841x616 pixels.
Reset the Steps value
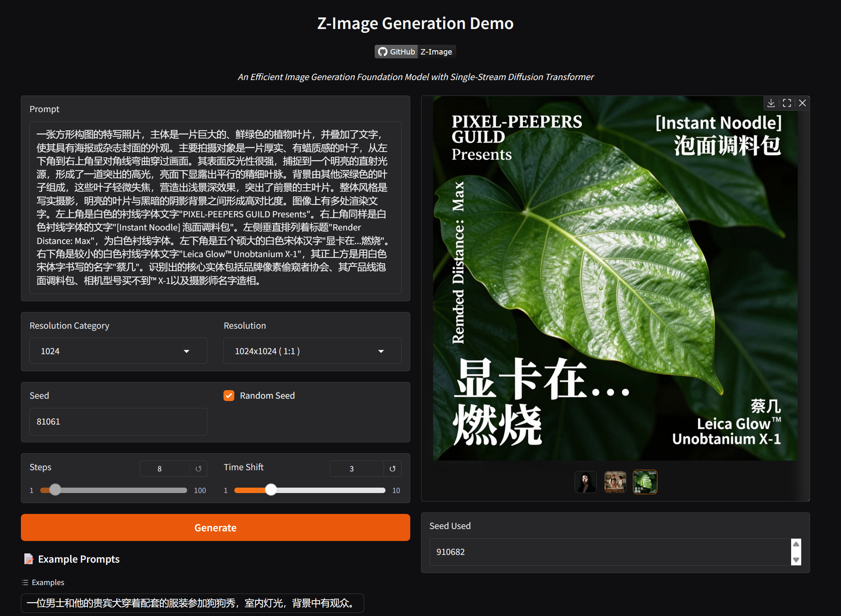pos(198,469)
